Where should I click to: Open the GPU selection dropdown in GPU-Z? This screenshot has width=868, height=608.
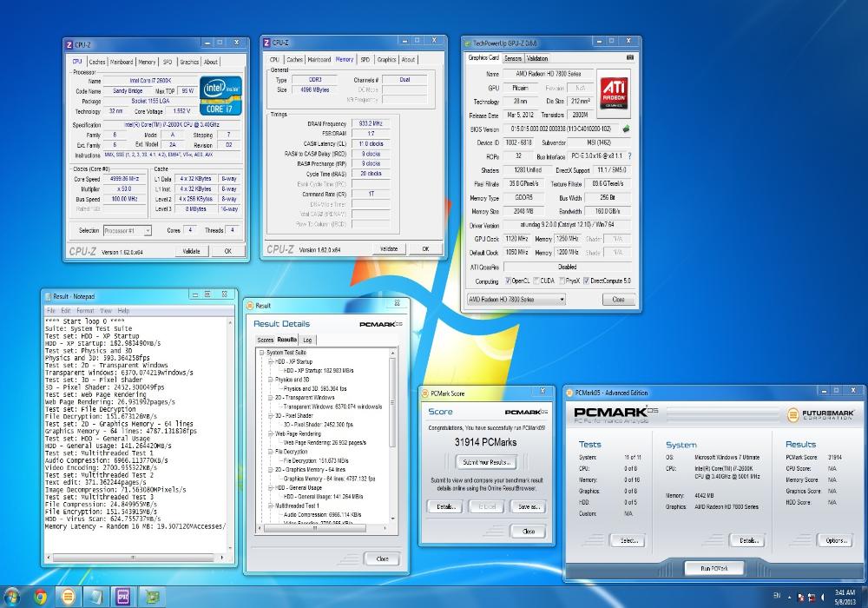click(x=516, y=300)
